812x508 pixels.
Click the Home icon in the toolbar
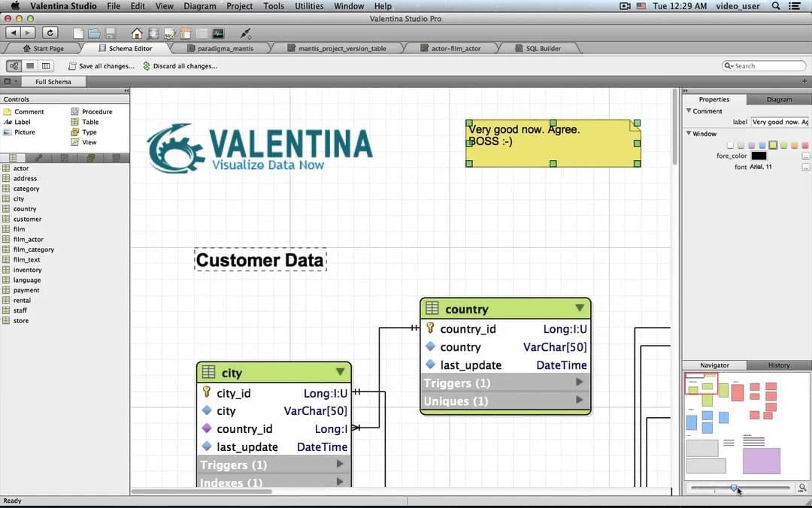[x=136, y=33]
